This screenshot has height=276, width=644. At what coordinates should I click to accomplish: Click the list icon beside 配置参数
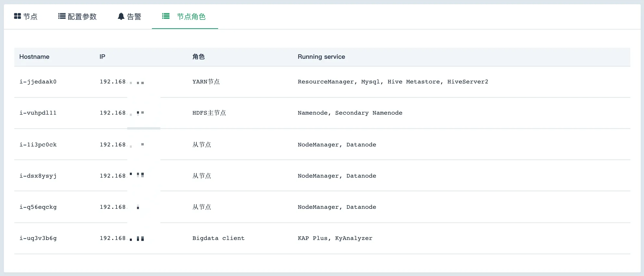click(x=62, y=16)
